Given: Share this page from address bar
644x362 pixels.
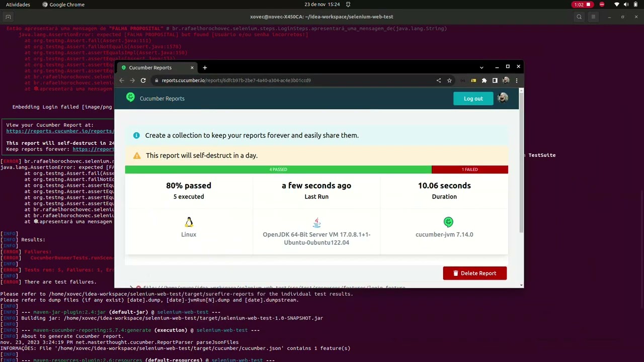Looking at the screenshot, I should [439, 80].
